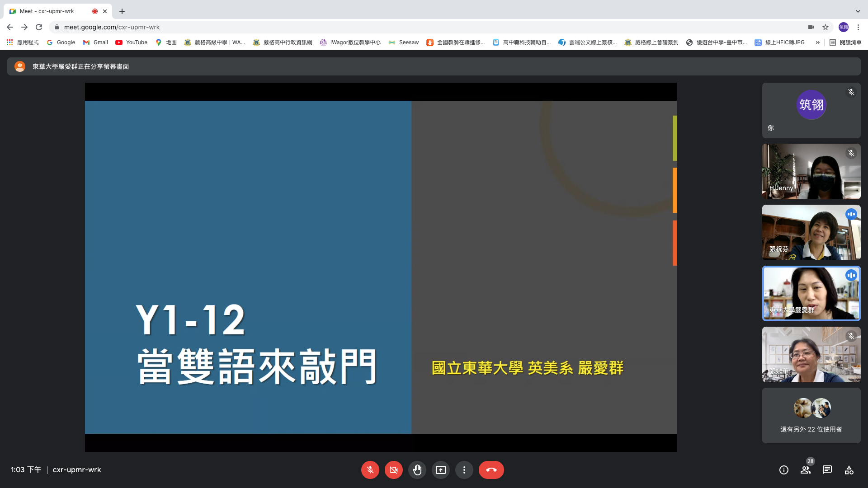
Task: Open the tab search dropdown arrow
Action: [858, 11]
